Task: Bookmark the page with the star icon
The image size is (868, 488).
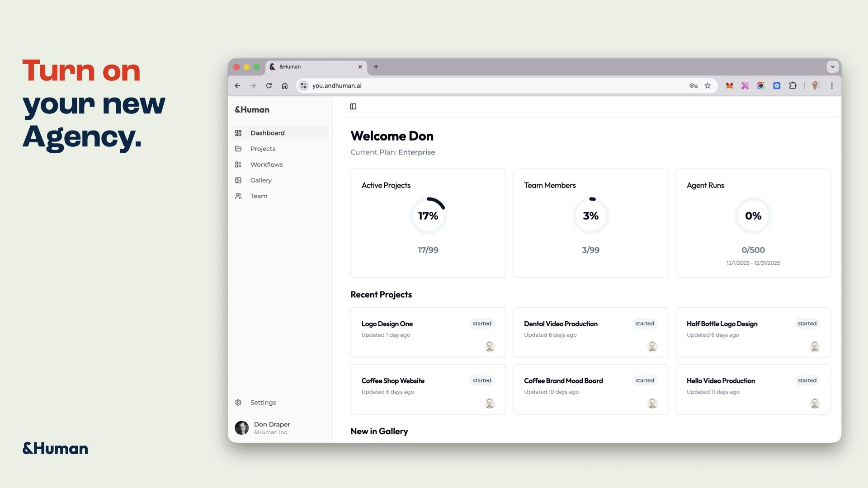Action: point(708,85)
